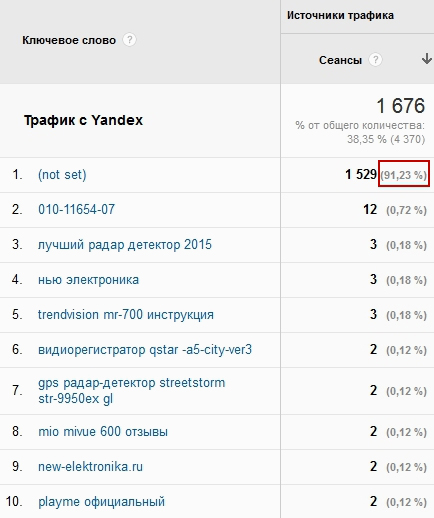This screenshot has width=434, height=518.
Task: Click the Трафик с Yandex summary row
Action: click(x=217, y=120)
